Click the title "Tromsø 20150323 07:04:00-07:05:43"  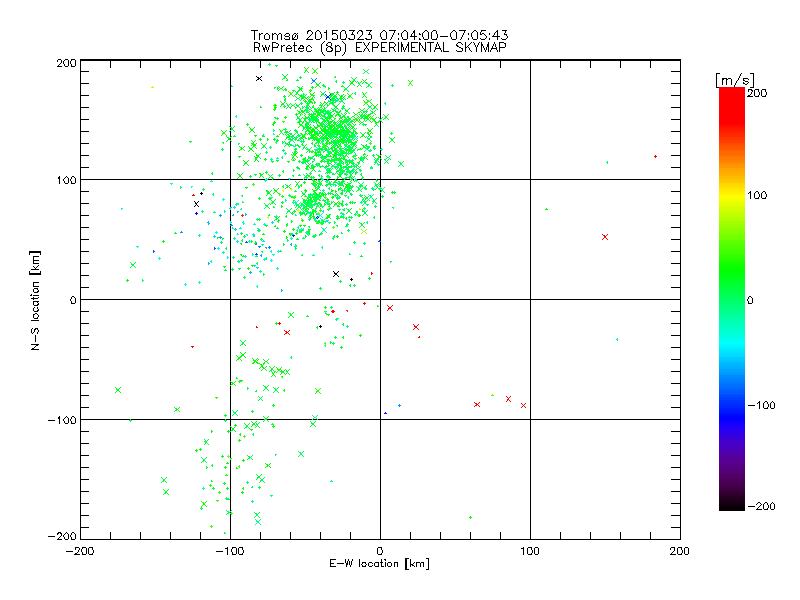point(379,35)
